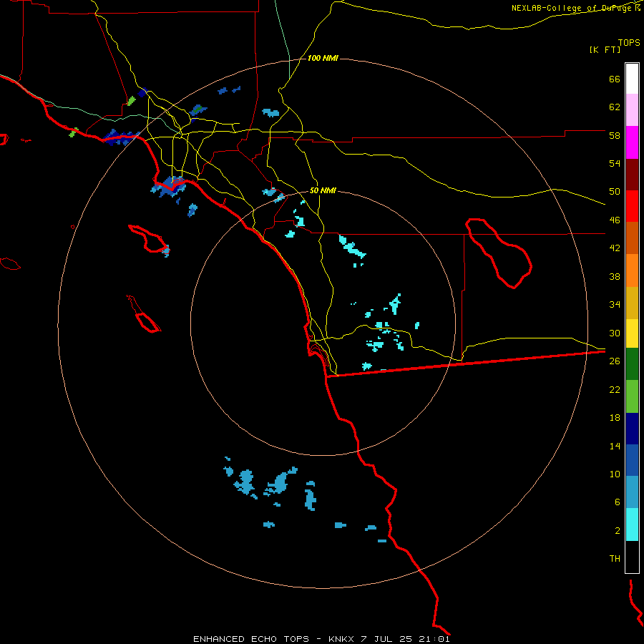This screenshot has width=644, height=644.
Task: Select the legend value '10'
Action: [x=615, y=474]
